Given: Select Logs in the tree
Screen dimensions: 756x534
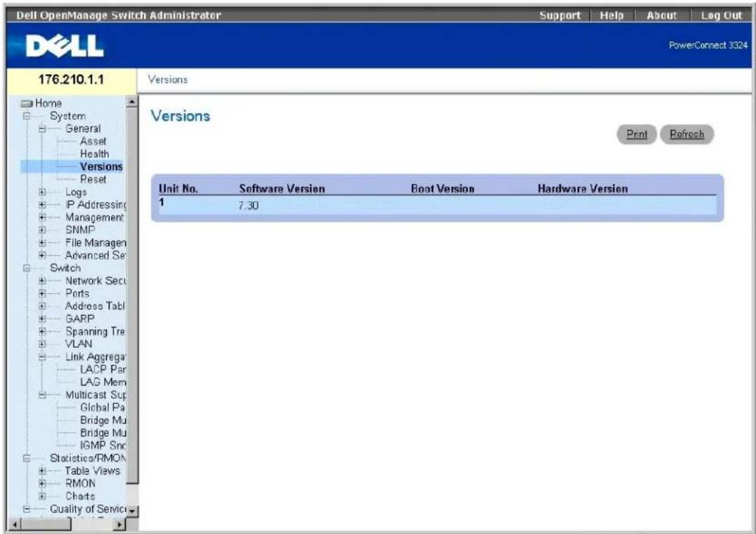Looking at the screenshot, I should [75, 192].
